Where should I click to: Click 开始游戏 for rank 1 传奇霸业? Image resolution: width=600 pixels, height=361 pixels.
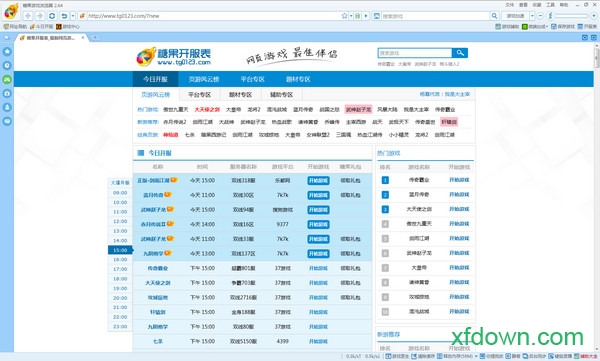tap(459, 180)
